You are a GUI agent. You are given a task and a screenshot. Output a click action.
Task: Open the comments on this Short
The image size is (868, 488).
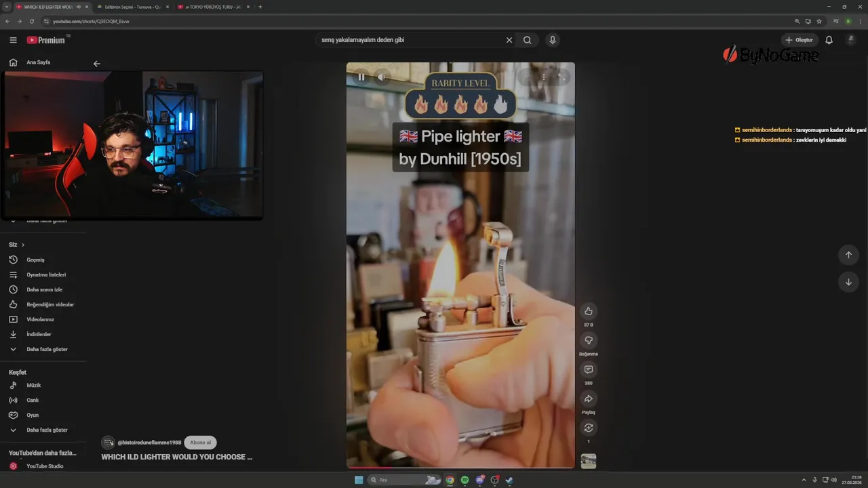click(x=589, y=369)
